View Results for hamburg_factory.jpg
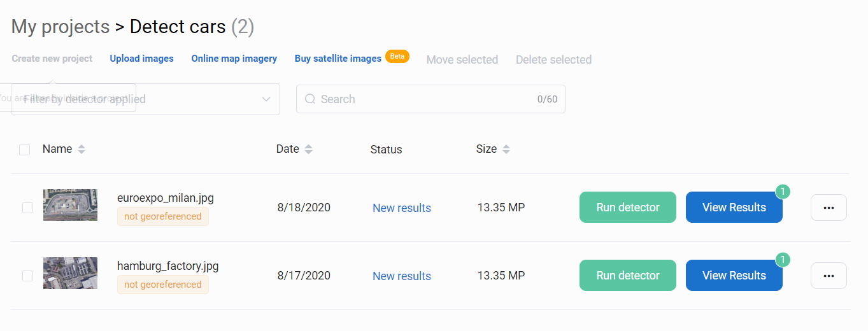868x331 pixels. 734,276
